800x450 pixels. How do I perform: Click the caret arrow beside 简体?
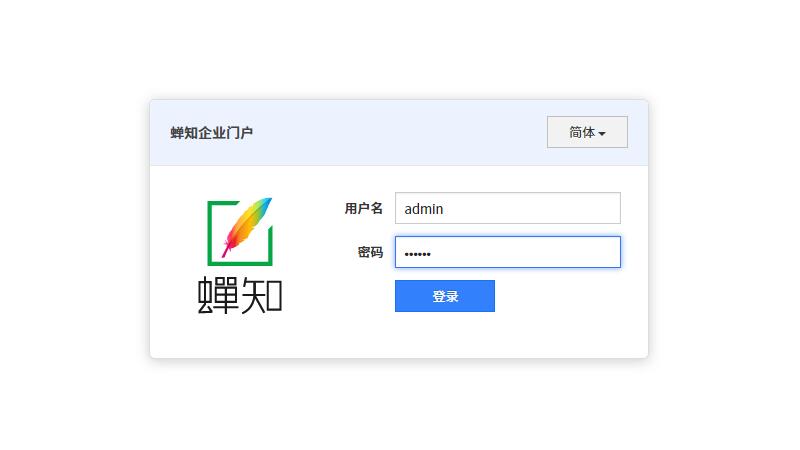point(602,133)
